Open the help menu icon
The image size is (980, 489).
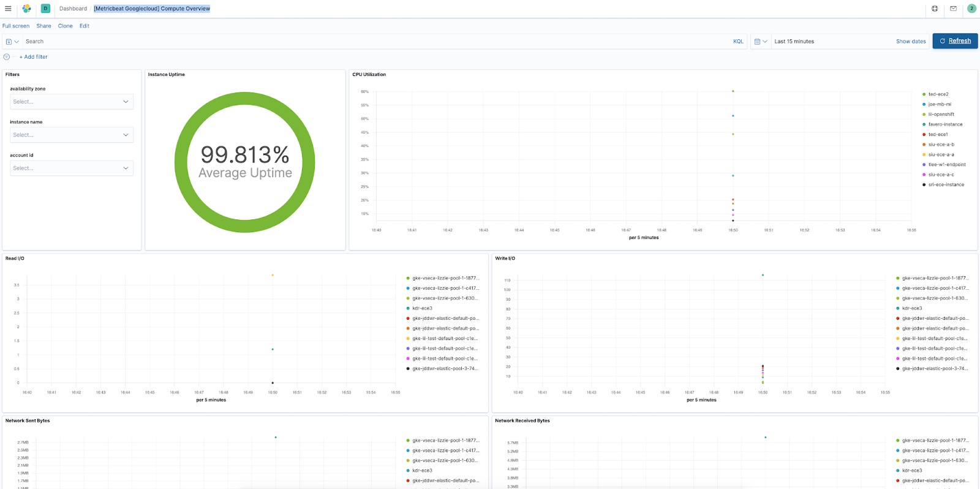click(935, 9)
